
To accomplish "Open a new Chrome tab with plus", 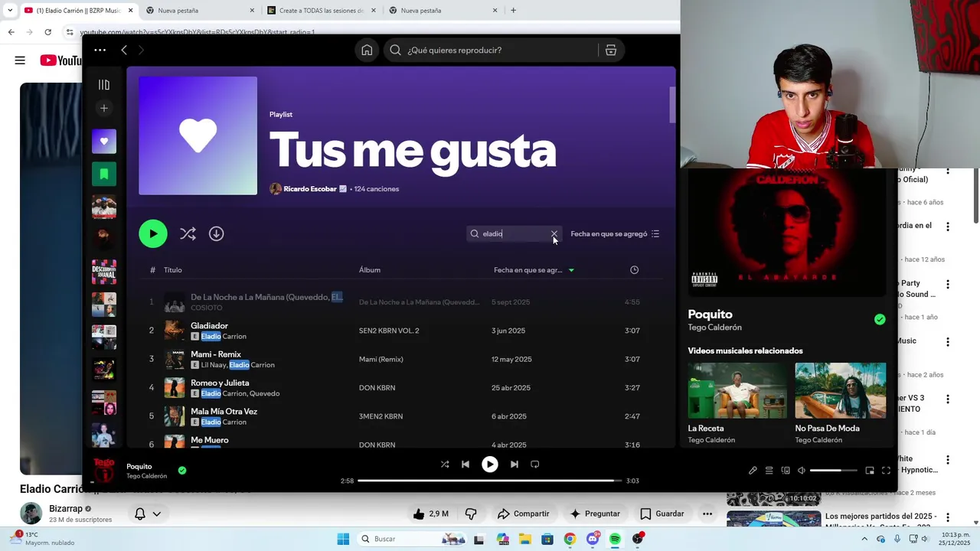I will 513,11.
